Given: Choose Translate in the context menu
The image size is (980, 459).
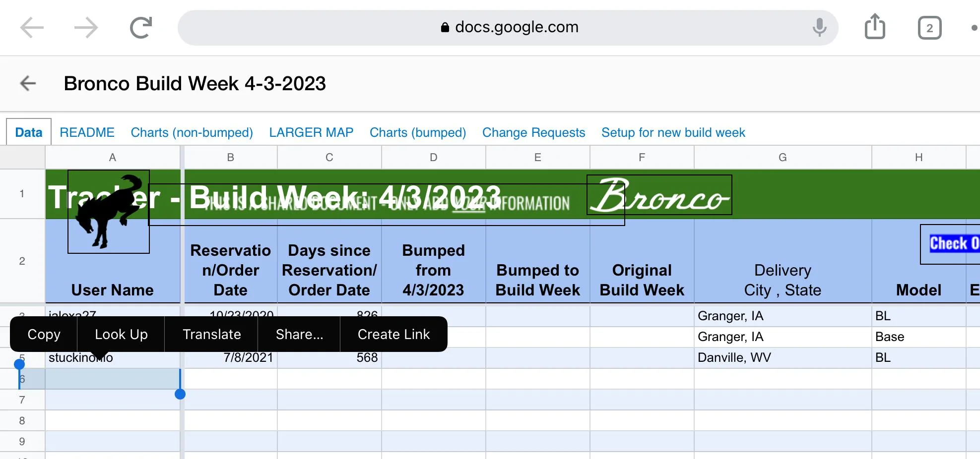Looking at the screenshot, I should tap(211, 334).
